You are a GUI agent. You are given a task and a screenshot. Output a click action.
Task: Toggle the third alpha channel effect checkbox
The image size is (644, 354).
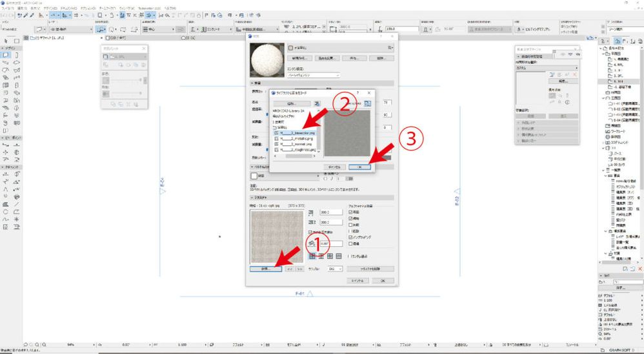pyautogui.click(x=350, y=225)
